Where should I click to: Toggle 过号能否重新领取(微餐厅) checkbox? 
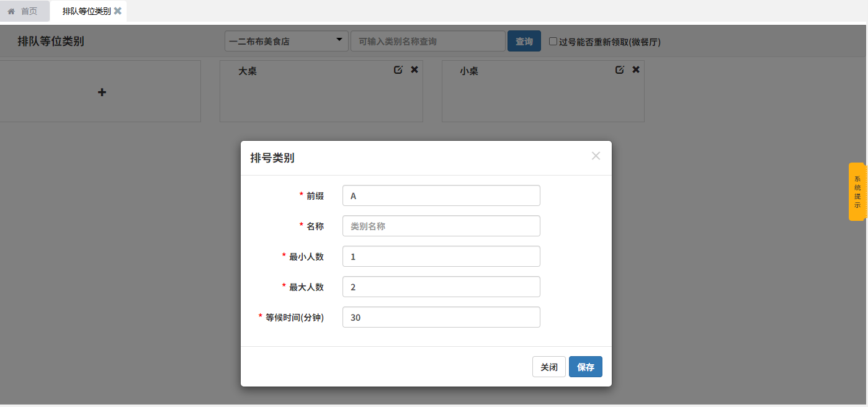[x=553, y=42]
